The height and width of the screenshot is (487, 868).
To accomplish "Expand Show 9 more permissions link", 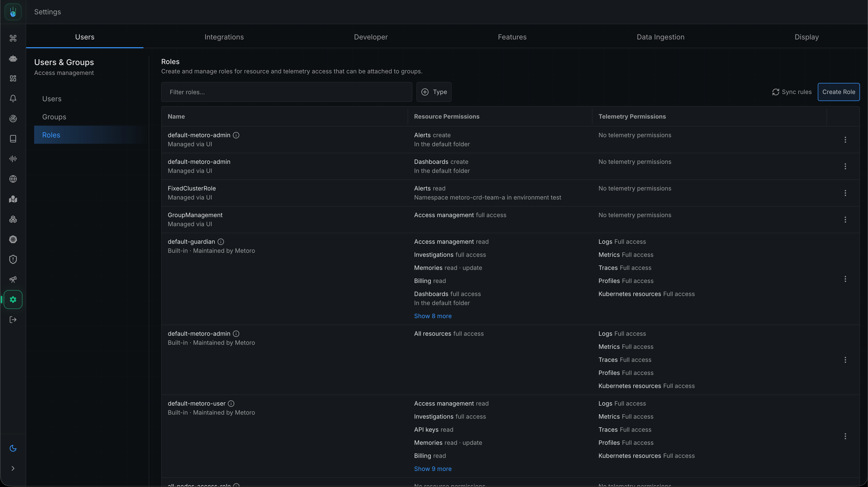I will pyautogui.click(x=433, y=469).
